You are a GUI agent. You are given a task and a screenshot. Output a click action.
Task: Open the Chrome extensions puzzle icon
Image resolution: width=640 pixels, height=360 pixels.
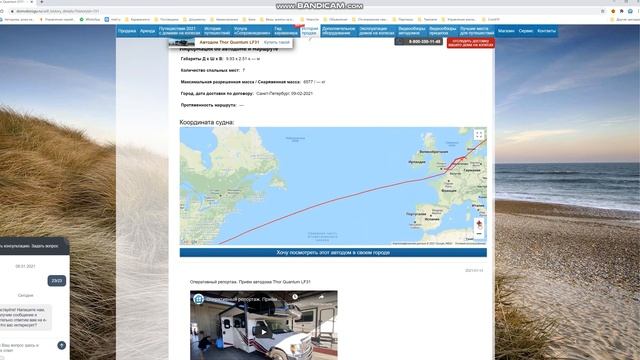tap(622, 11)
